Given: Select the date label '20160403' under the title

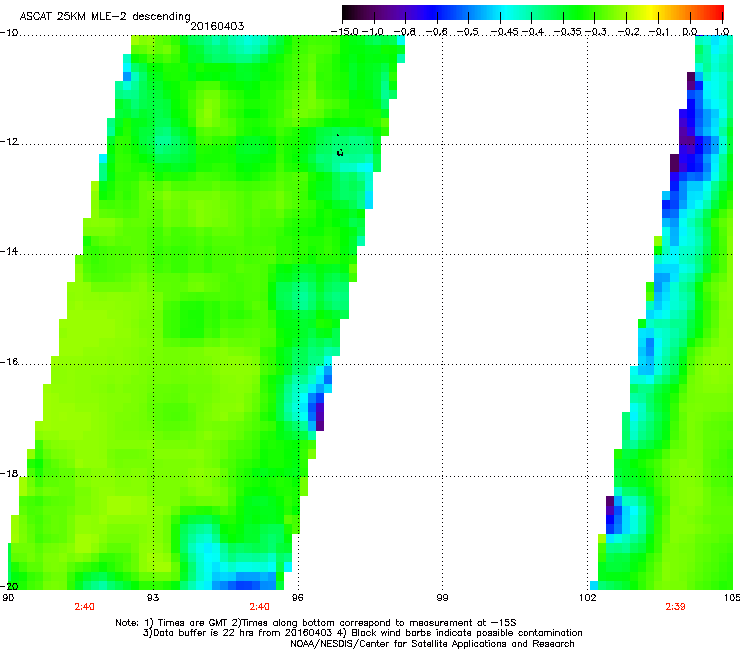Looking at the screenshot, I should (x=217, y=26).
